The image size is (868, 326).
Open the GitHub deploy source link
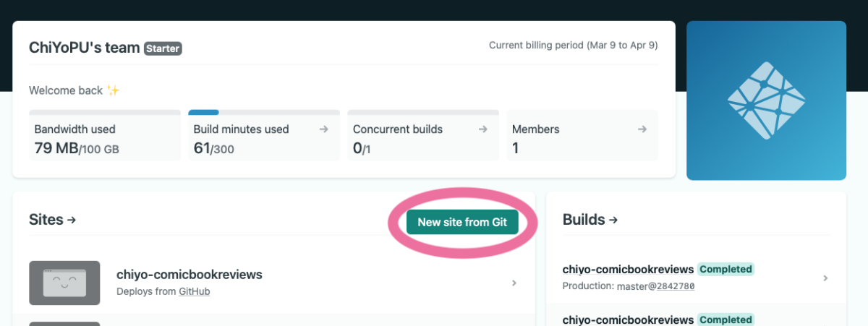tap(195, 291)
